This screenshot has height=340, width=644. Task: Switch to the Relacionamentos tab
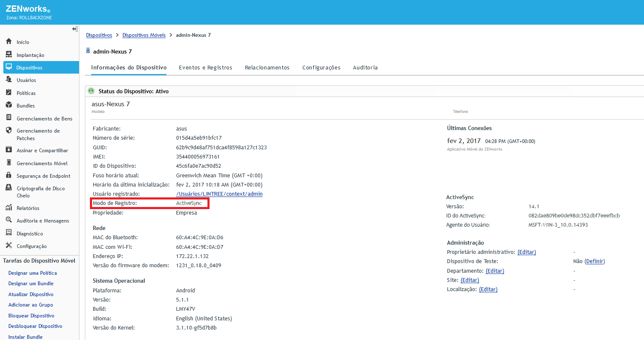(x=267, y=67)
